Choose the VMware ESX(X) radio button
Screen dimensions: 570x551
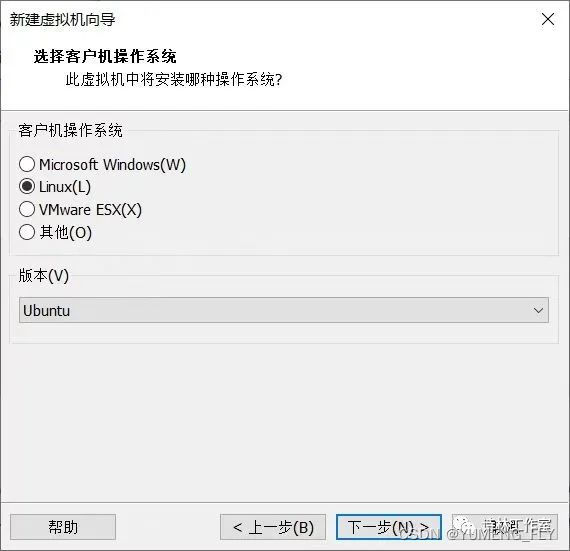[x=27, y=209]
